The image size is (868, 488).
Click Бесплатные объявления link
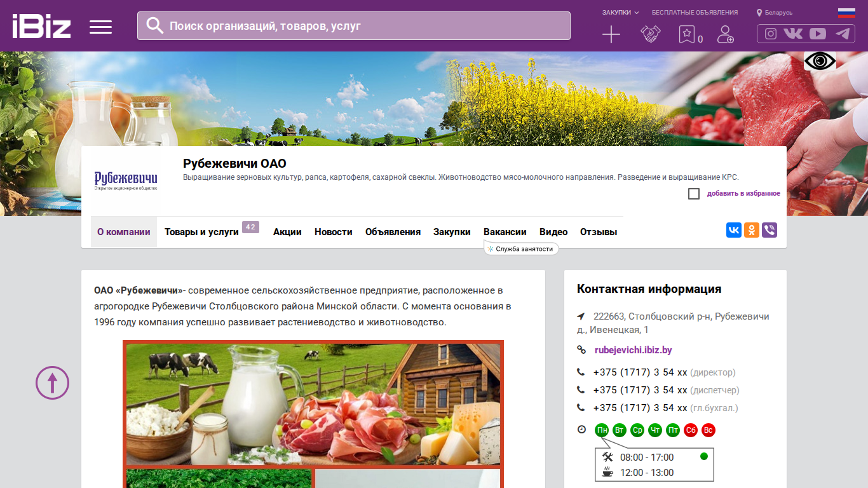point(695,13)
